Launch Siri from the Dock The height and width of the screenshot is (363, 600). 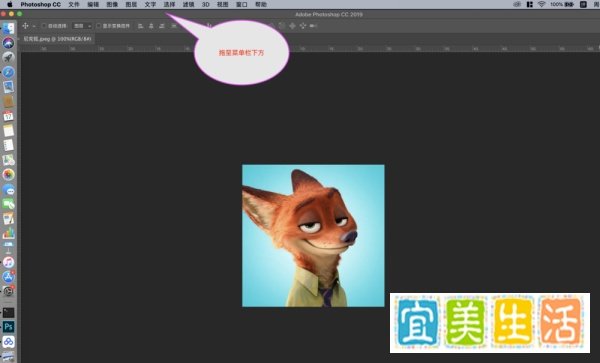pos(8,43)
